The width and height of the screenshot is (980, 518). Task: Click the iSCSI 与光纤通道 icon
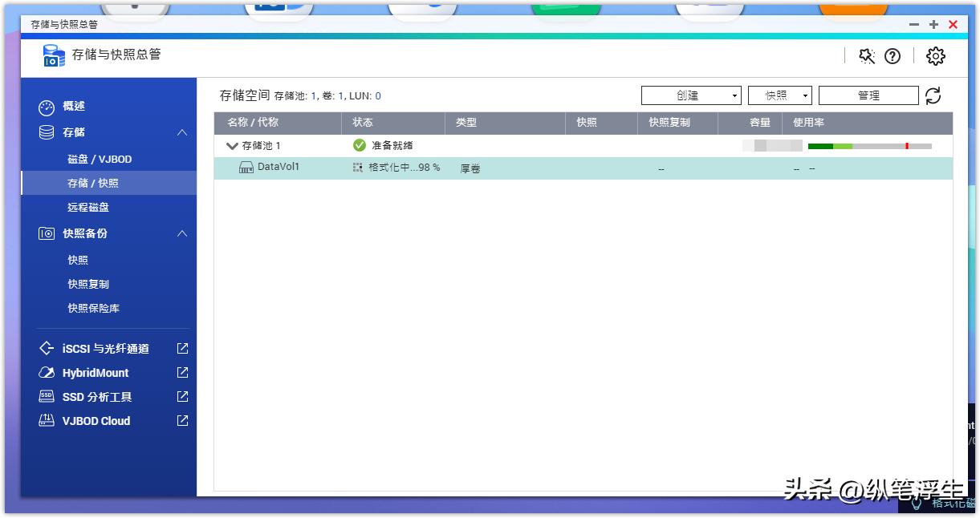[x=47, y=349]
